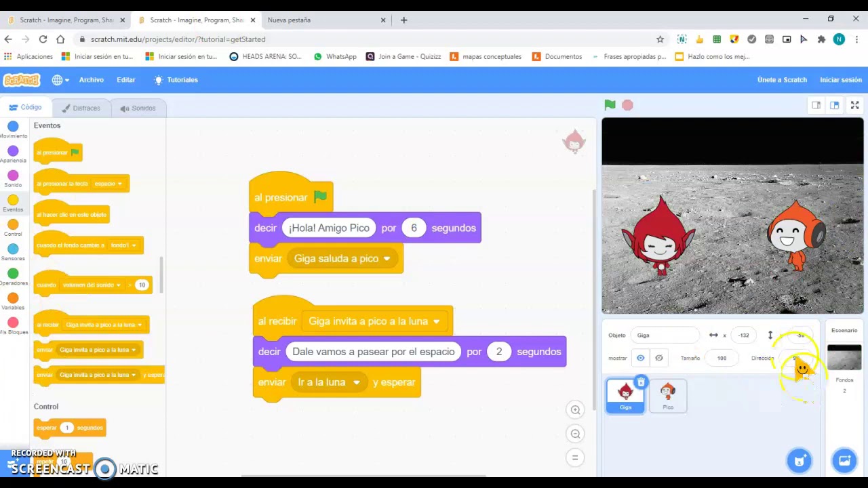Click the Scratch logo
The height and width of the screenshot is (488, 868).
coord(22,80)
